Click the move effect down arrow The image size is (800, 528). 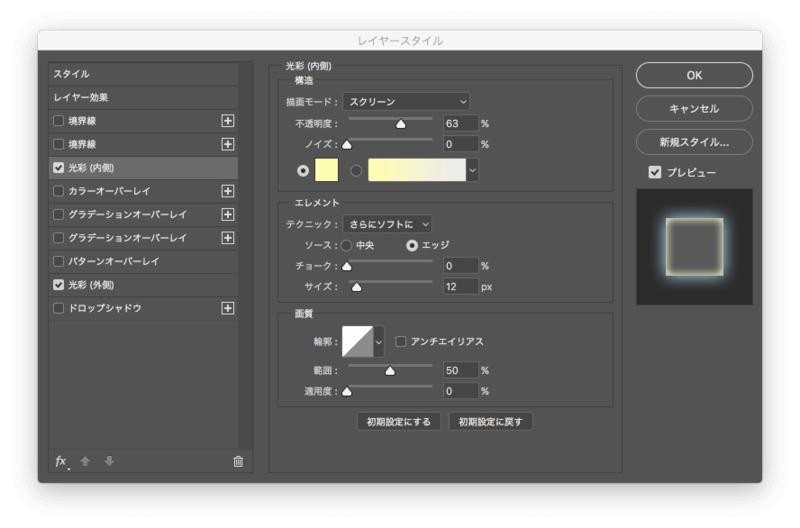pyautogui.click(x=109, y=461)
